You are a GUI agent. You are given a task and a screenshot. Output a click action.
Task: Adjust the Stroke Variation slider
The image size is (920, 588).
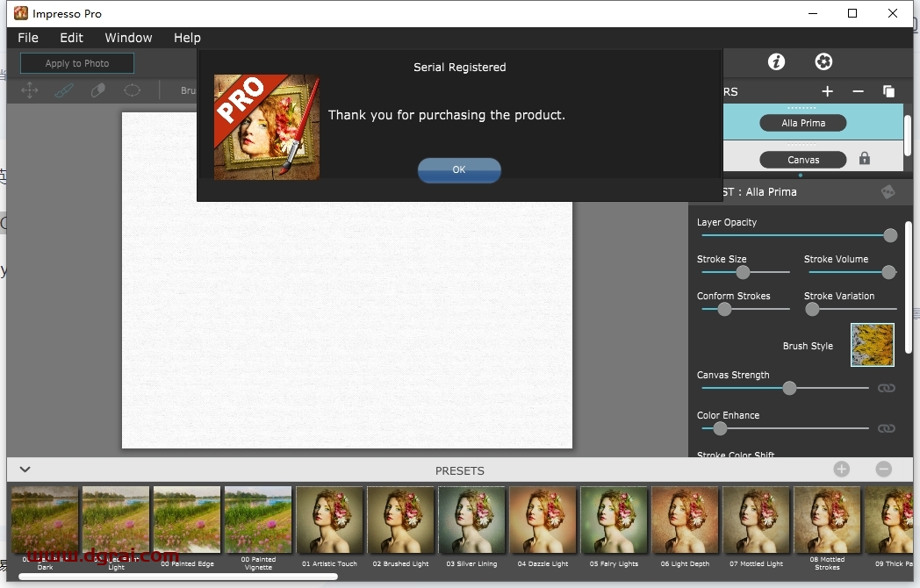click(x=852, y=309)
